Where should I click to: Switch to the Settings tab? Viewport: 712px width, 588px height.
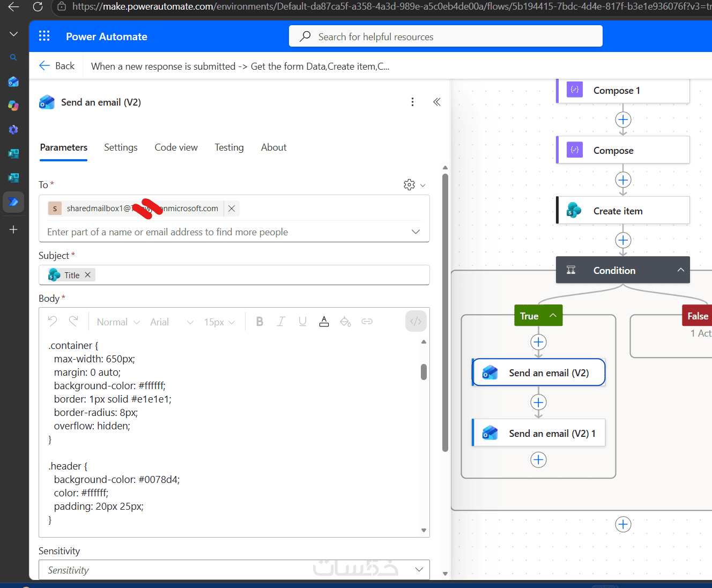point(121,147)
